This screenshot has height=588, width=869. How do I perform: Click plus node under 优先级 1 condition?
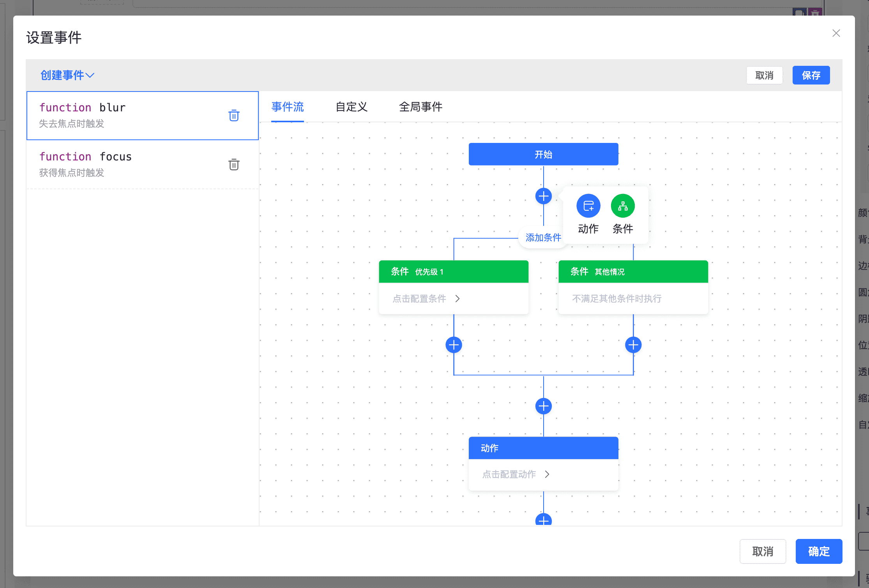454,345
